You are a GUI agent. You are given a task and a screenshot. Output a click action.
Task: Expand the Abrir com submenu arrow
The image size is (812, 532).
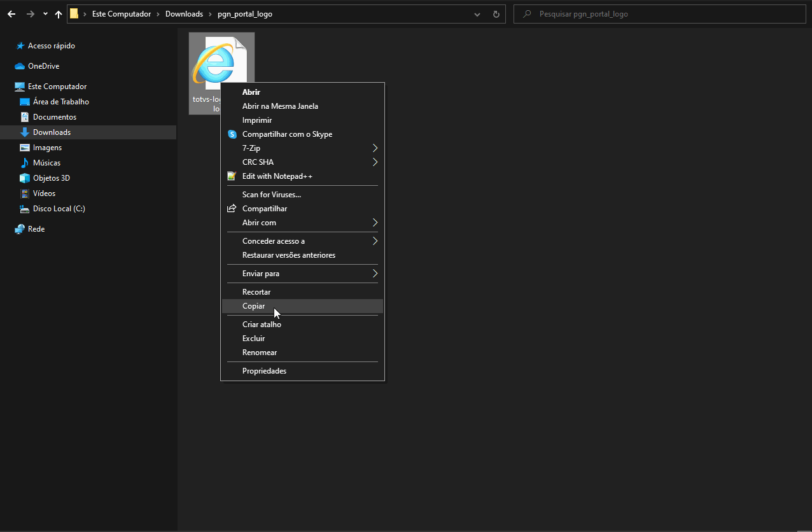(x=375, y=223)
